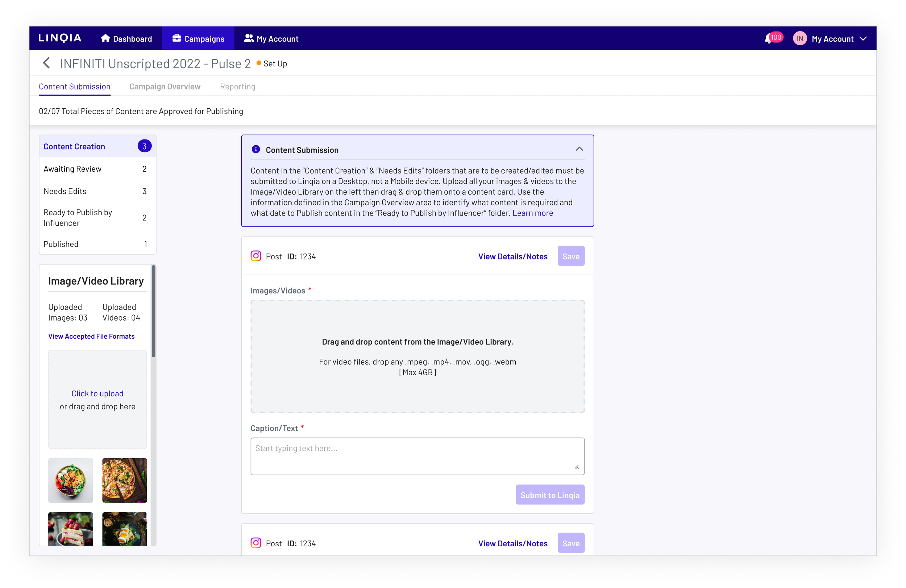Click View Accepted File Formats link
This screenshot has height=588, width=906.
click(91, 336)
